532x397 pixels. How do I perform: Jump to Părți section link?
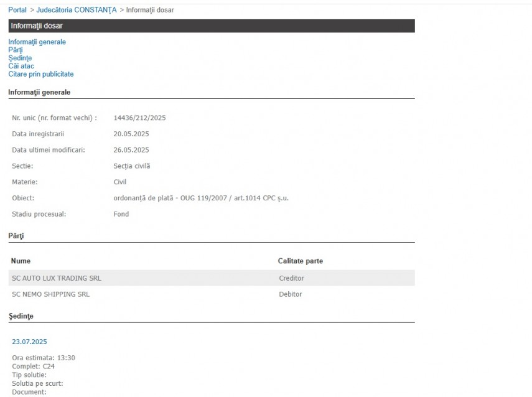(x=16, y=50)
